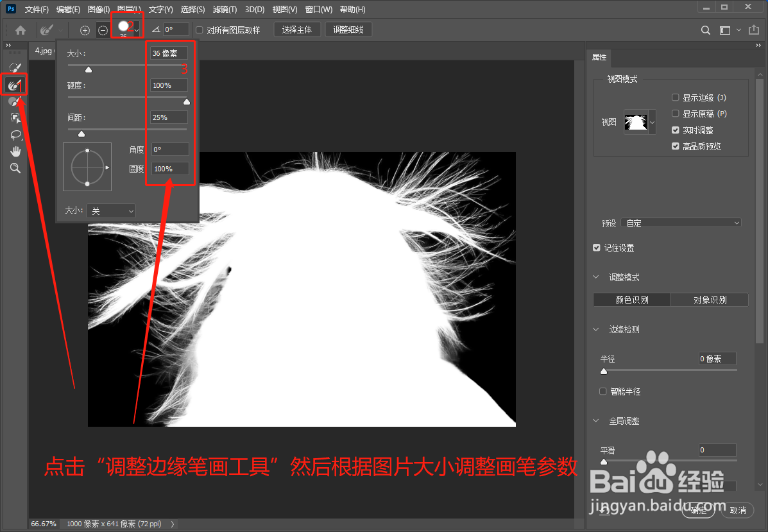Click the search magnifier icon
The image size is (768, 532).
point(705,30)
